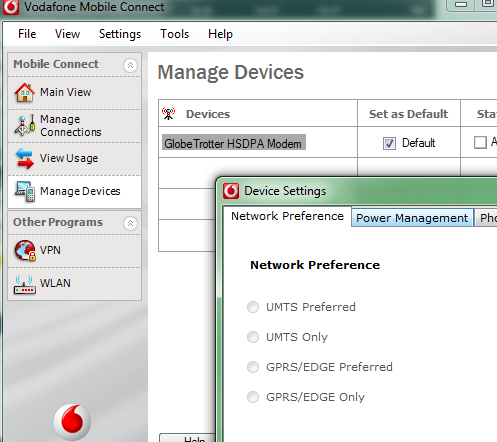Open the File menu
The width and height of the screenshot is (497, 442).
coord(27,34)
